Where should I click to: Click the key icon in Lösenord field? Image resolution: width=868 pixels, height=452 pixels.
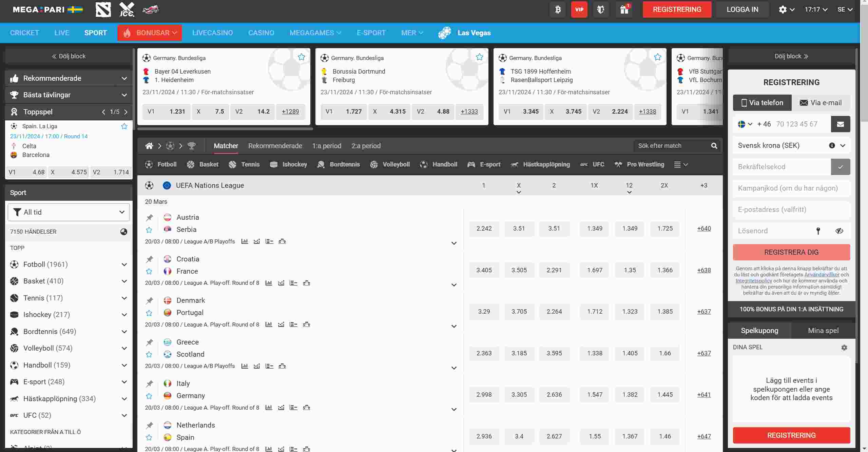tap(818, 231)
